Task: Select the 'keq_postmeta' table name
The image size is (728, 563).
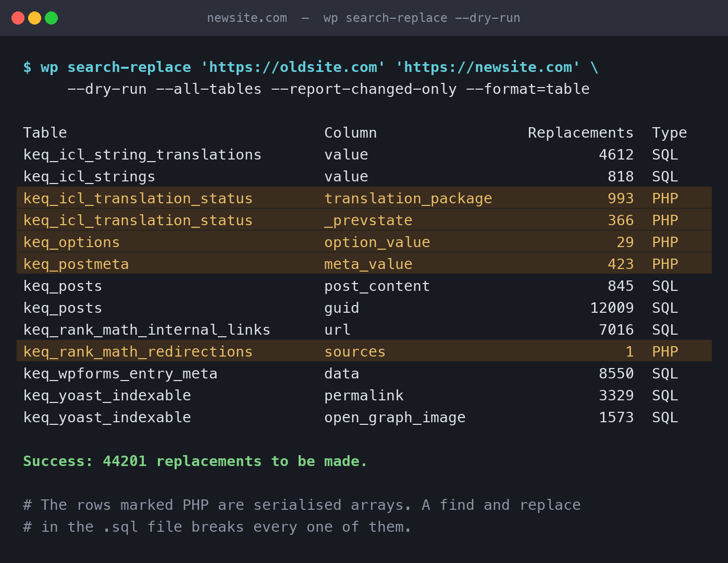Action: click(76, 264)
